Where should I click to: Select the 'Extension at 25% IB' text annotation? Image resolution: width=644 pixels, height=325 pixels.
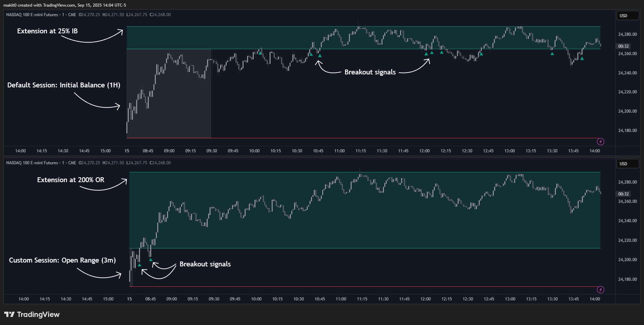coord(47,31)
